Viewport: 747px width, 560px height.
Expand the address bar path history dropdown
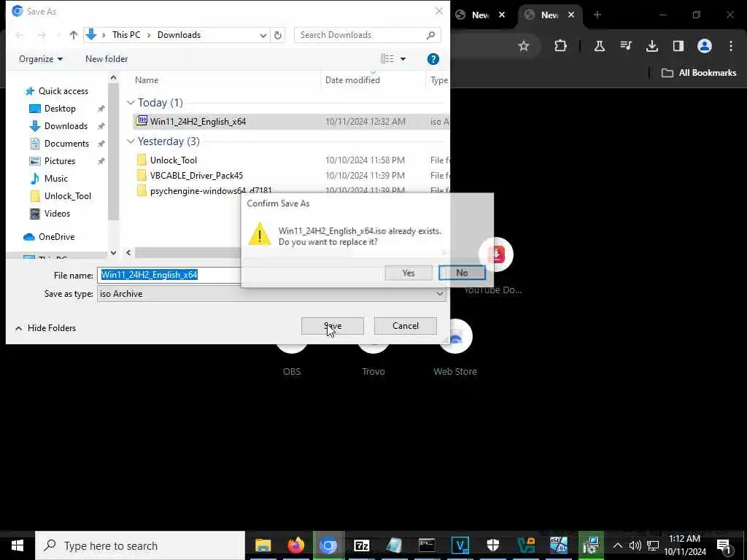[x=263, y=35]
